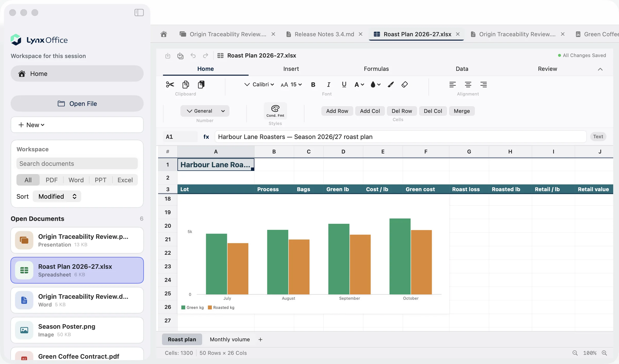Click the save icon in the toolbar
Viewport: 619px width, 364px height.
(x=168, y=56)
